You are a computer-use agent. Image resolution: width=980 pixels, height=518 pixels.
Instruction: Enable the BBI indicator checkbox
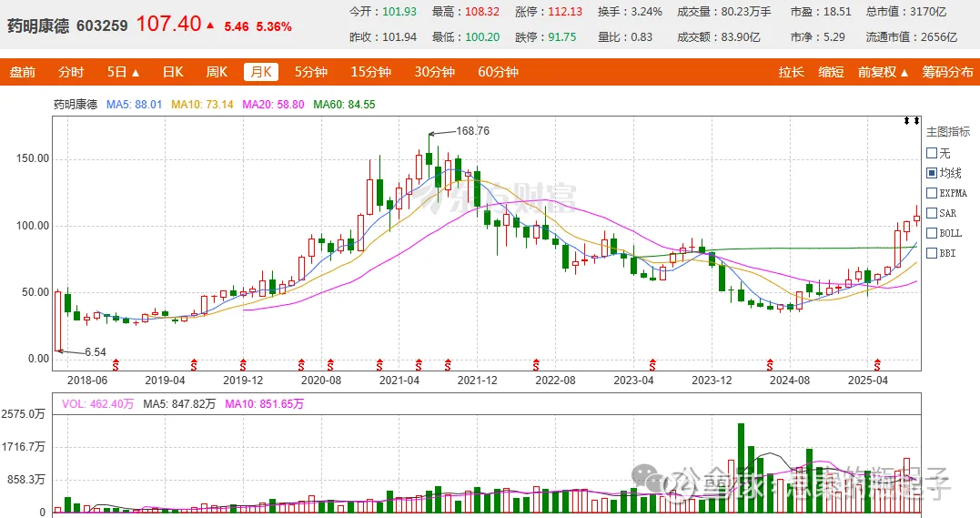tap(931, 253)
